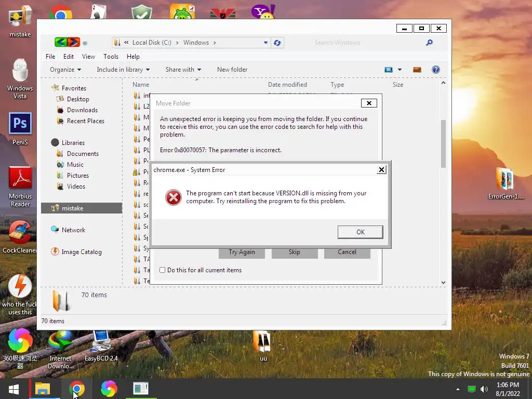Expand the address bar history dropdown
This screenshot has width=532, height=399.
point(265,43)
